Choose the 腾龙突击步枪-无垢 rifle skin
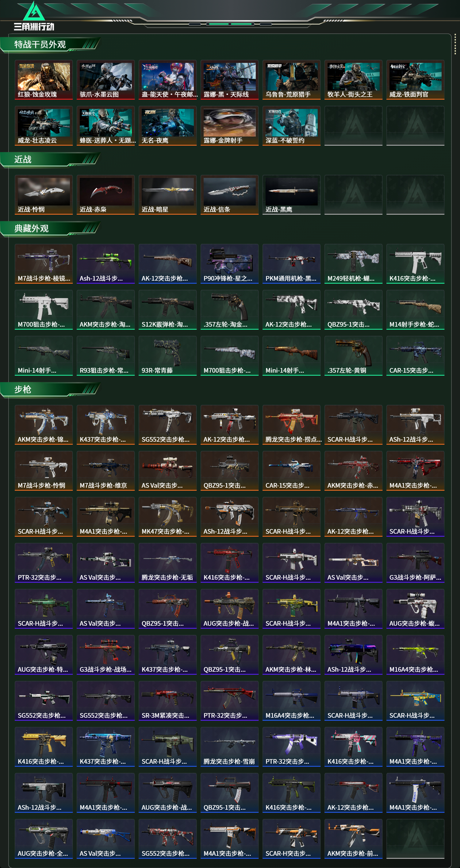Screen dimensions: 460x868 click(x=167, y=563)
